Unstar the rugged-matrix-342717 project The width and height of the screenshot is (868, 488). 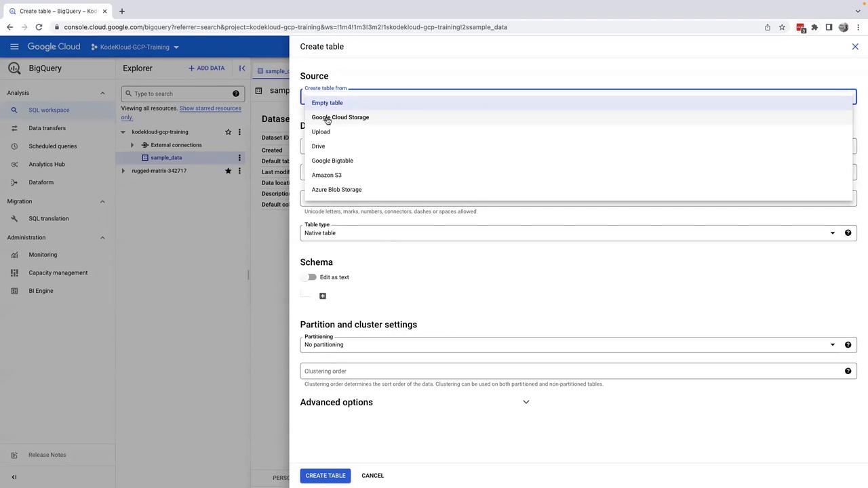point(228,171)
